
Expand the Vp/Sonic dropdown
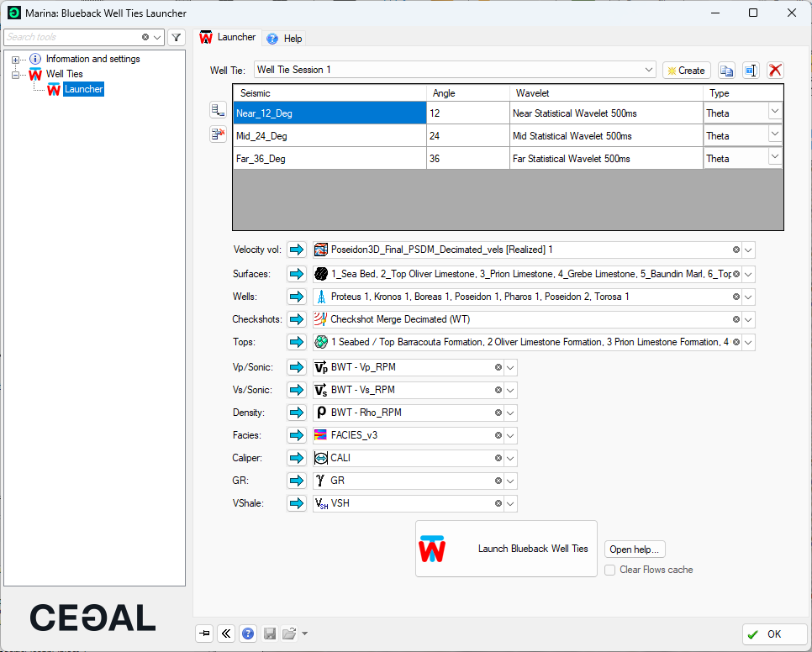[510, 367]
